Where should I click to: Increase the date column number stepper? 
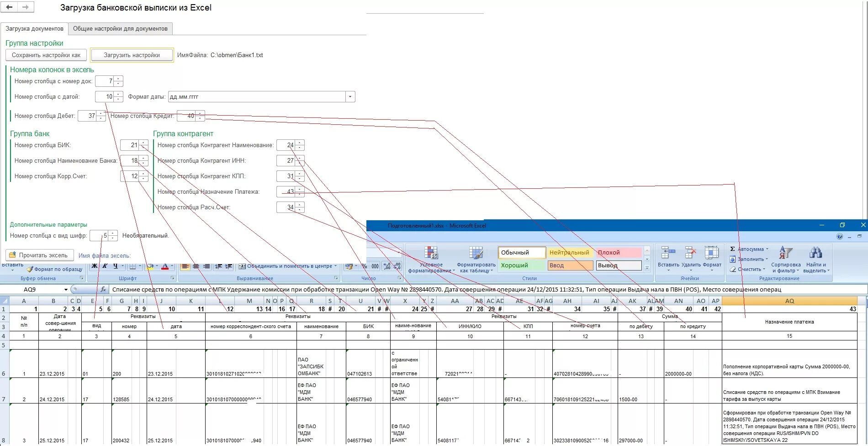[118, 94]
